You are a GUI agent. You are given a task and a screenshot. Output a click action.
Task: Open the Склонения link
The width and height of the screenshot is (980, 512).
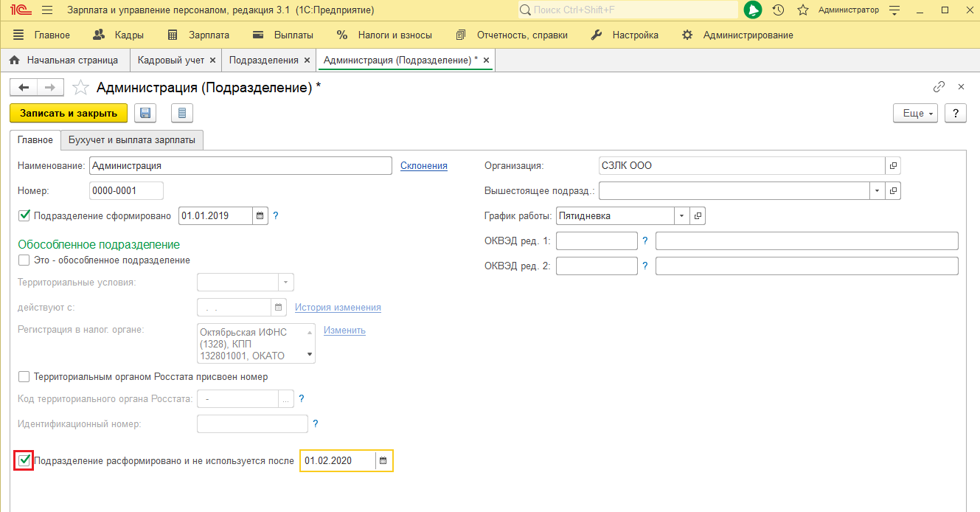coord(424,166)
